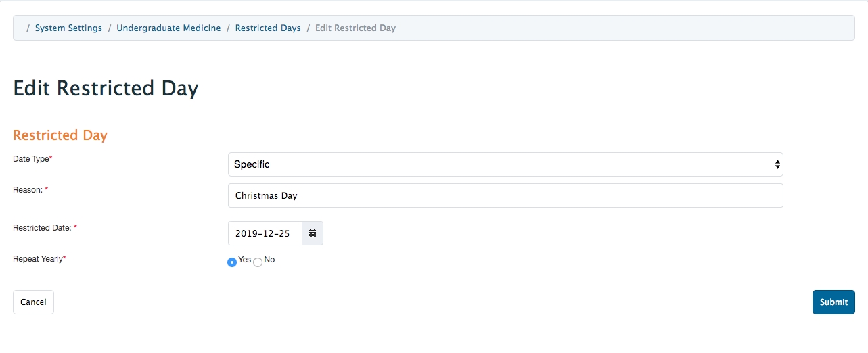868x353 pixels.
Task: Click the Date Type select arrows
Action: (x=777, y=164)
